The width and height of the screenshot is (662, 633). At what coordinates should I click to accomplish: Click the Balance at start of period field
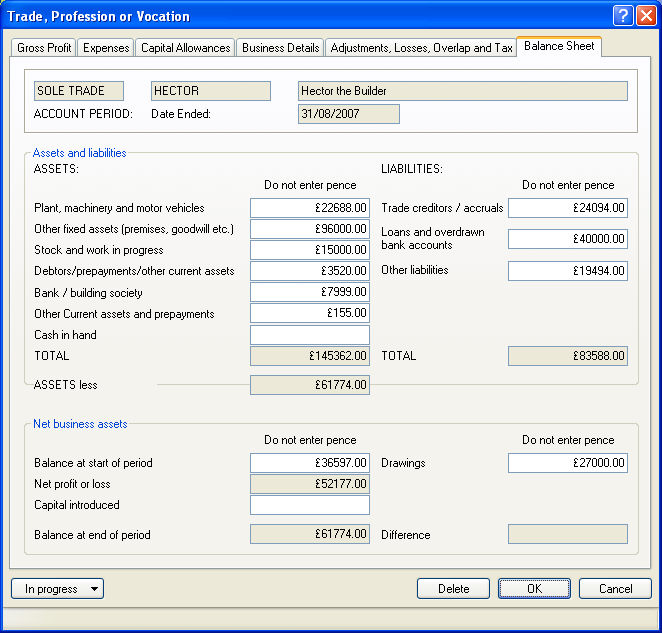click(310, 463)
